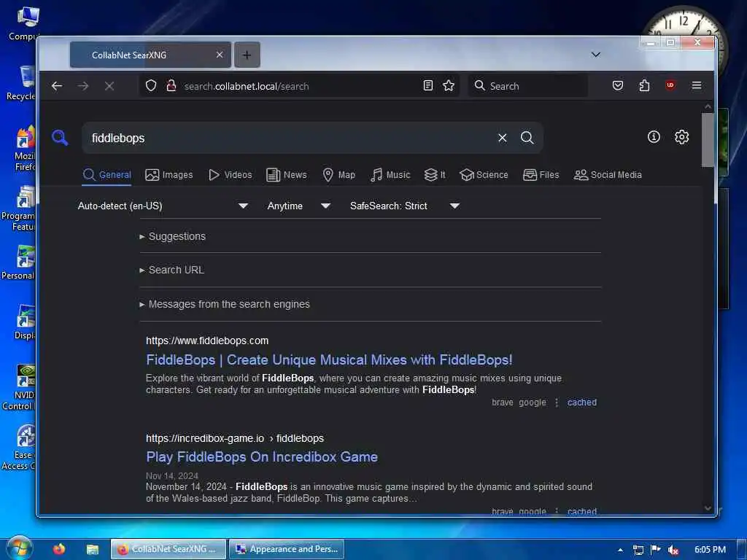Click the incredibox-game.io result URL
Screen dimensions: 747x560
[x=235, y=438]
